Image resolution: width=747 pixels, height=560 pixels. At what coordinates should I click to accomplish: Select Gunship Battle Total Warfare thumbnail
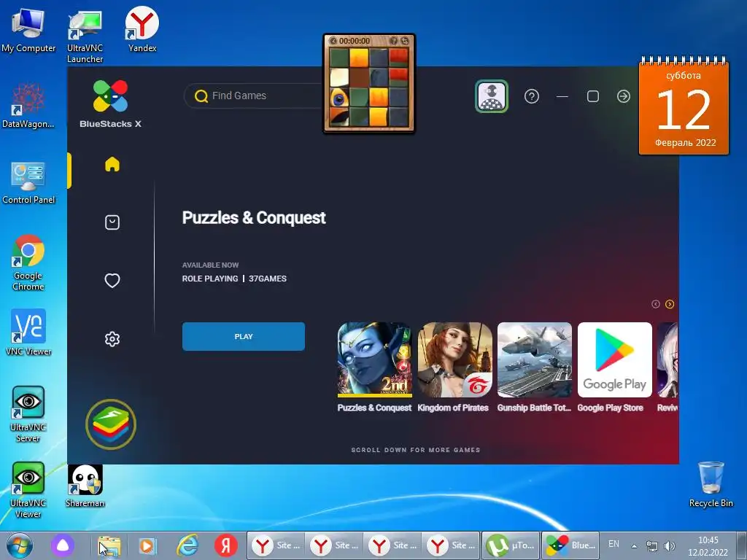point(535,360)
